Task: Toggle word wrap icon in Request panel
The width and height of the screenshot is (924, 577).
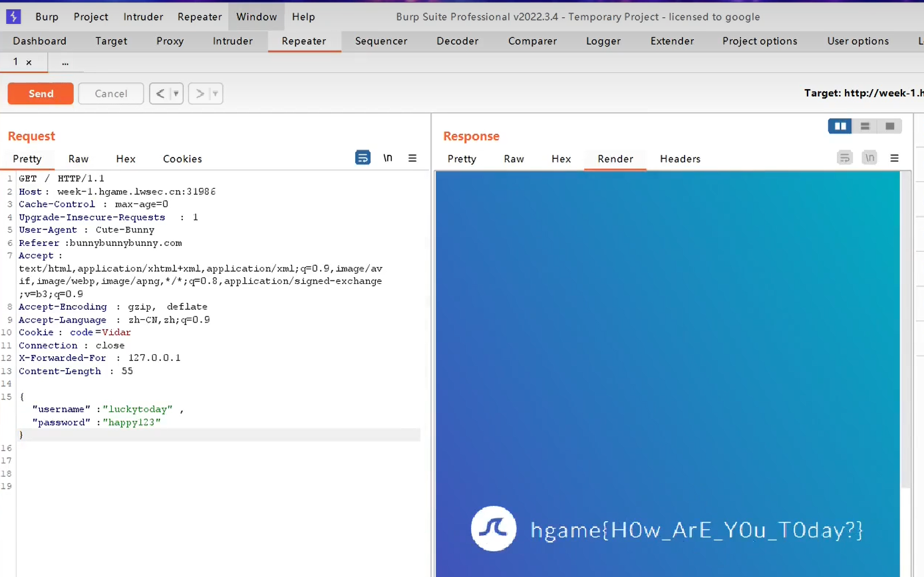Action: pyautogui.click(x=363, y=158)
